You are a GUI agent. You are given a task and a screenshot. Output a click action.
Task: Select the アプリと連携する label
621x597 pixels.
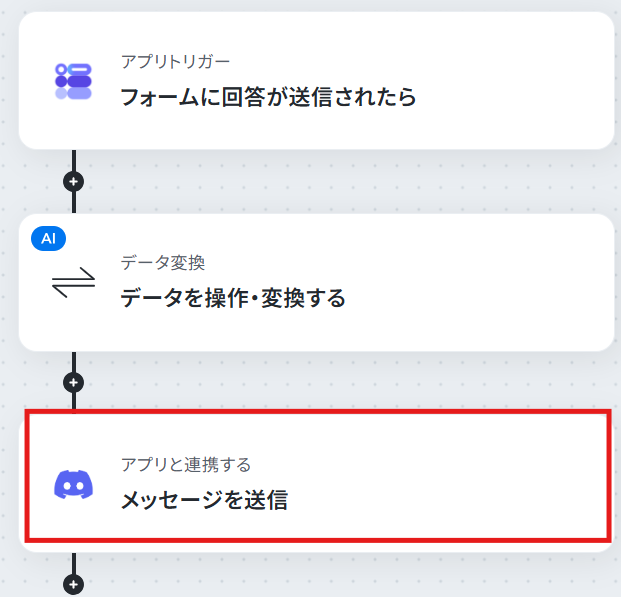pos(186,464)
